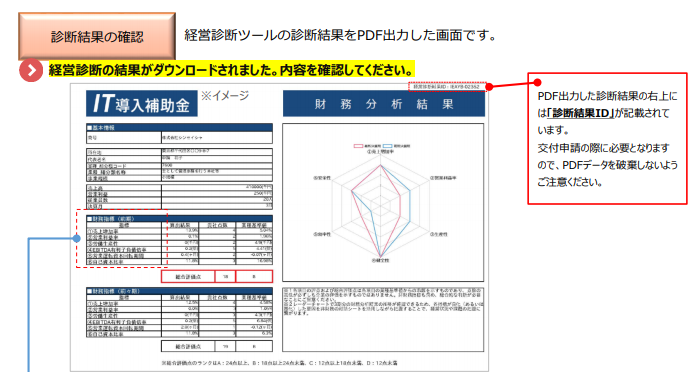Click the yellow highlighted download message

coord(232,70)
